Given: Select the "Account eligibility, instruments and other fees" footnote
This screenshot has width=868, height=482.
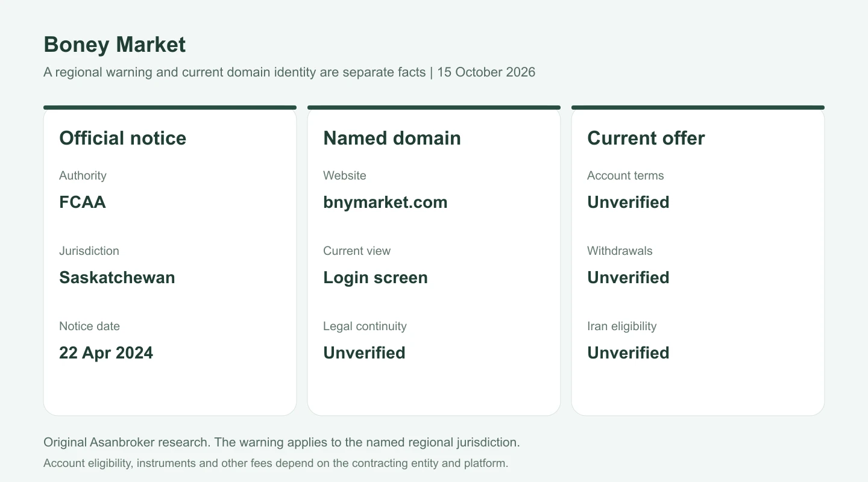Looking at the screenshot, I should pyautogui.click(x=276, y=463).
